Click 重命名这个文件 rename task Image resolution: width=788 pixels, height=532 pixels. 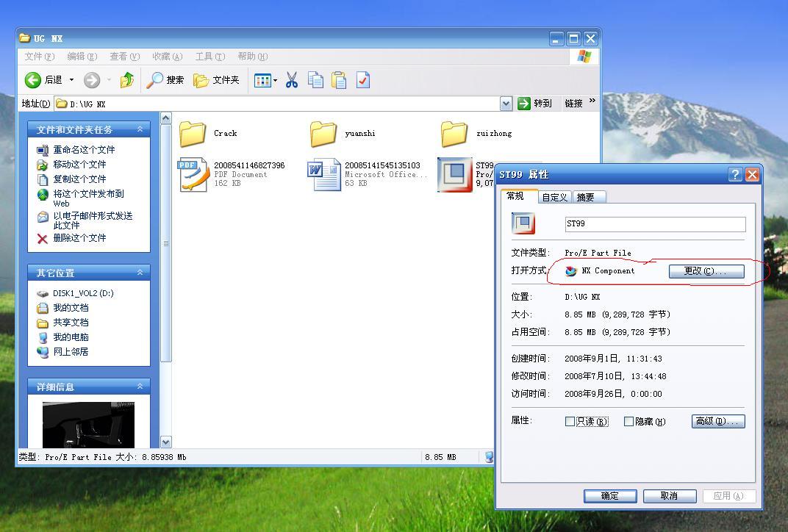[x=84, y=150]
